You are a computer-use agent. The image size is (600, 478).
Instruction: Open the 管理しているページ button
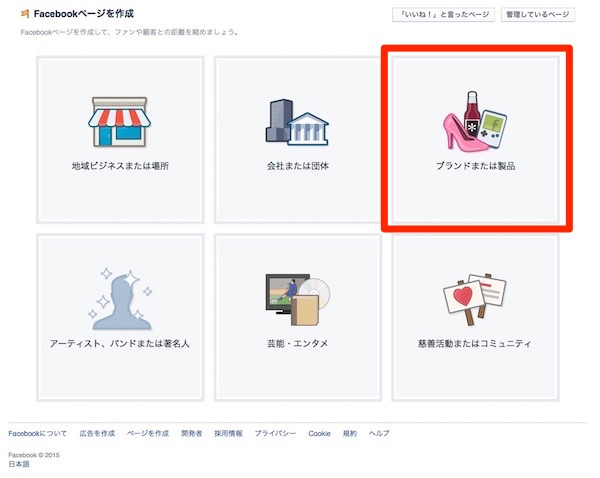click(x=538, y=15)
